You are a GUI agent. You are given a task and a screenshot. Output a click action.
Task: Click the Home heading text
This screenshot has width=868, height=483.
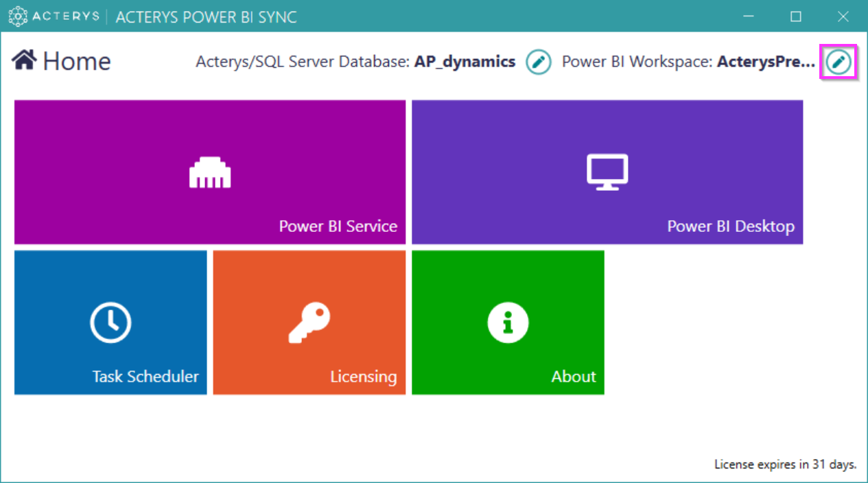[77, 61]
